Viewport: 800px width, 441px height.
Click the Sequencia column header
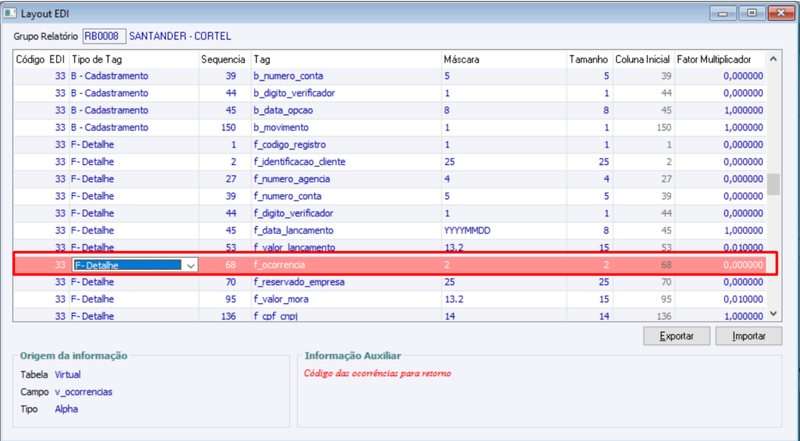pyautogui.click(x=224, y=59)
